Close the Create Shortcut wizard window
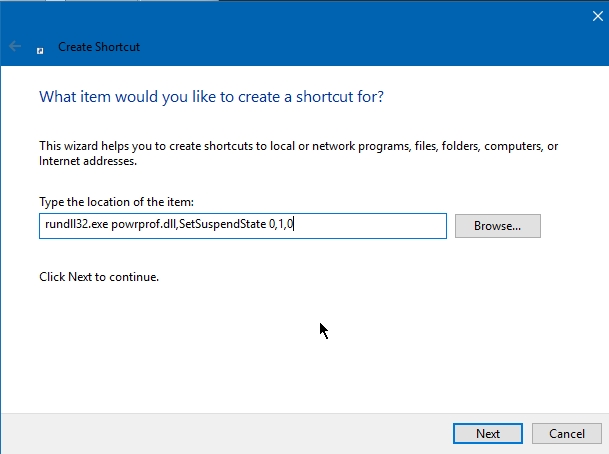Viewport: 609px width, 454px height. point(598,15)
